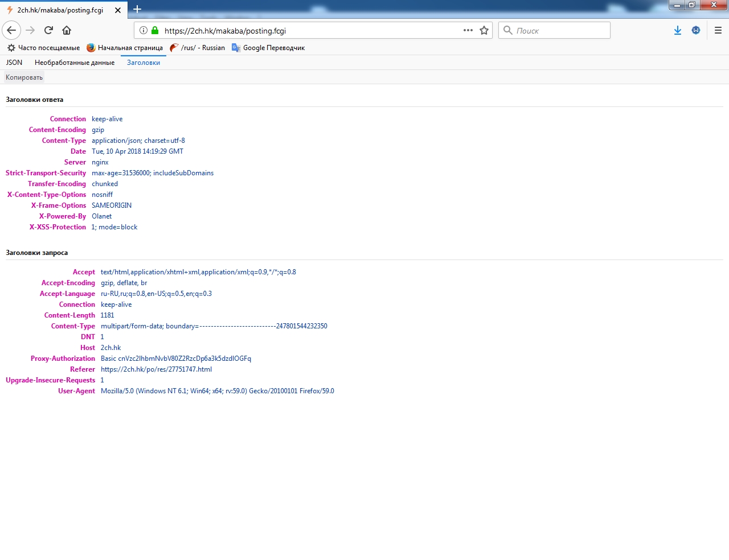
Task: Open the home page via house icon
Action: (67, 30)
